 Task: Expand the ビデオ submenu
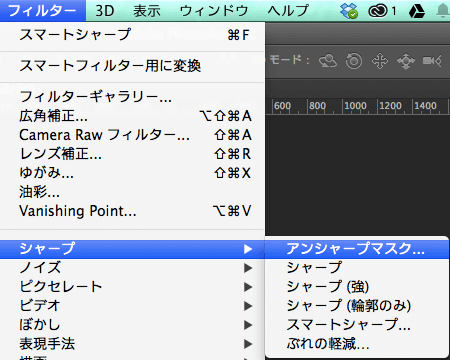[x=133, y=306]
